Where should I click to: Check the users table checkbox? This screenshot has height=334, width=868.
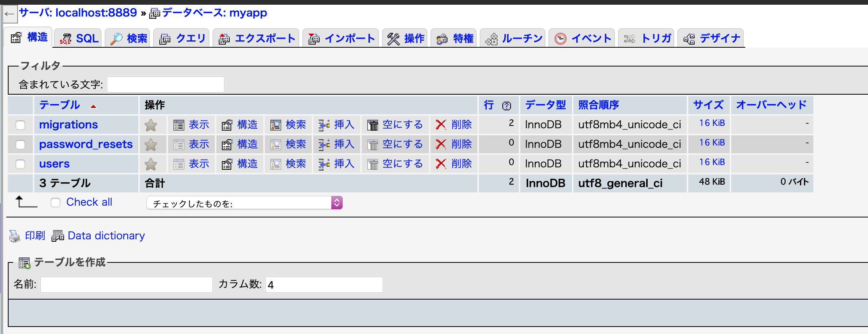pos(20,164)
